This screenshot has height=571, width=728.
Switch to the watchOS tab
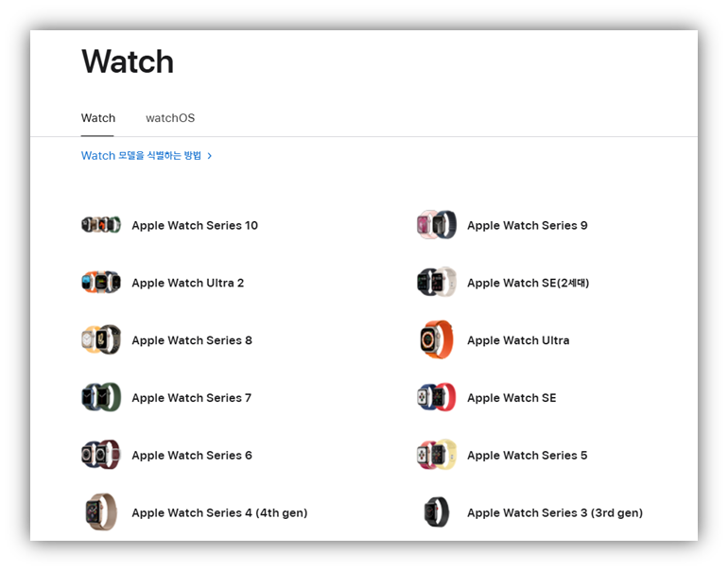point(170,118)
